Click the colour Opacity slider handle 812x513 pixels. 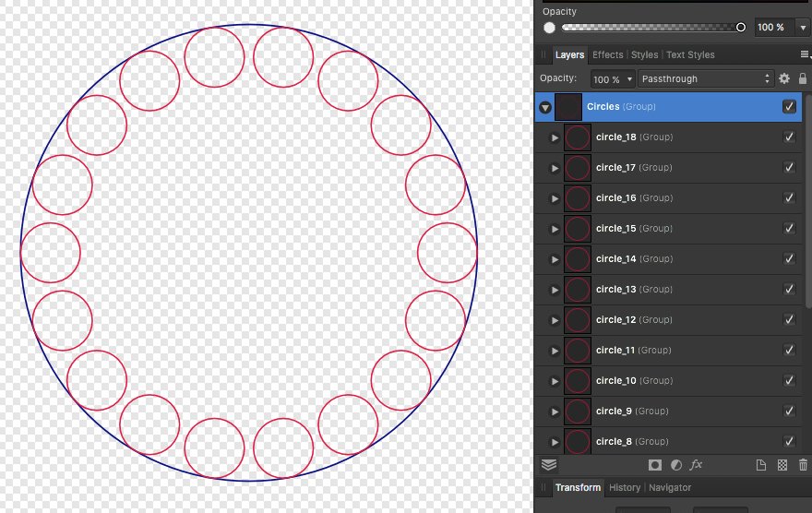click(741, 28)
